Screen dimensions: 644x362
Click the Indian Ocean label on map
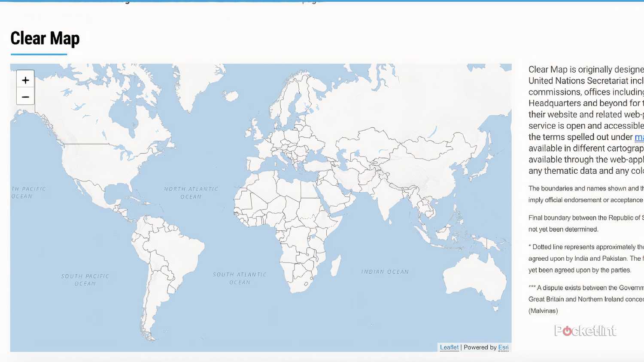click(385, 271)
